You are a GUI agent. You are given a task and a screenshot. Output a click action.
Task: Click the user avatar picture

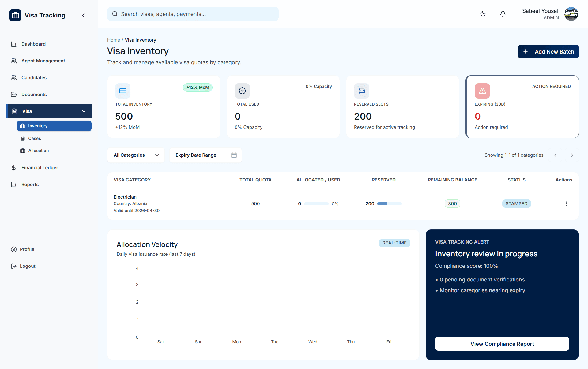[x=571, y=14]
